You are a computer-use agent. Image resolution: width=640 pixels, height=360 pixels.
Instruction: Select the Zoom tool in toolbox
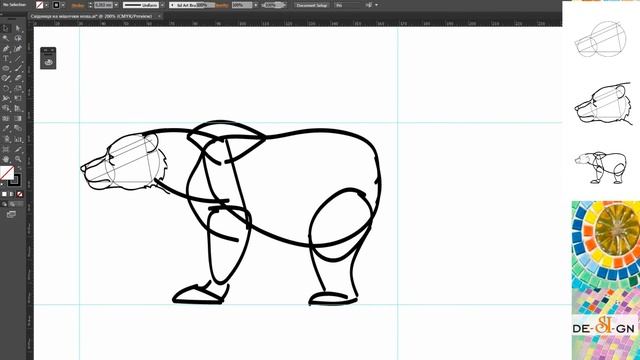(18, 159)
